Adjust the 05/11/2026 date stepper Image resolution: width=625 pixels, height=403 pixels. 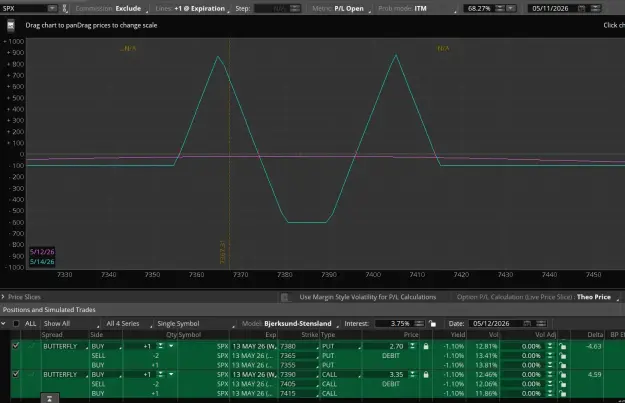(595, 8)
